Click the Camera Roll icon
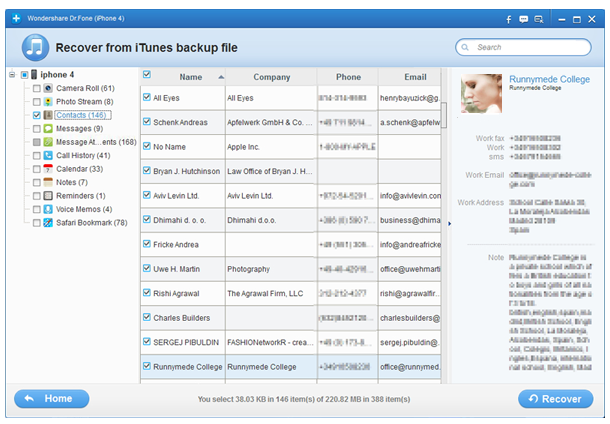 [48, 88]
